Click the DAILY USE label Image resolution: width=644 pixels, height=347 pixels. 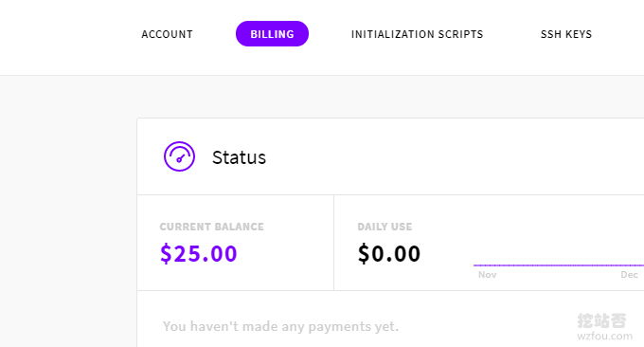(385, 227)
